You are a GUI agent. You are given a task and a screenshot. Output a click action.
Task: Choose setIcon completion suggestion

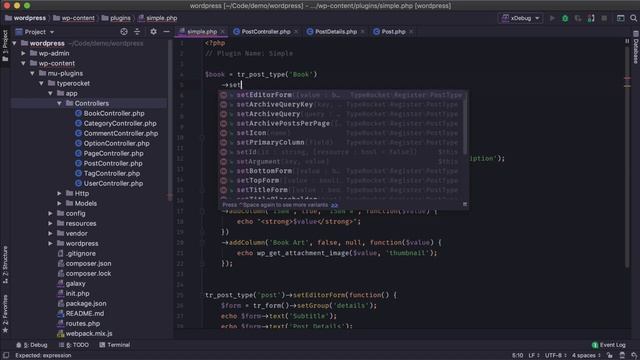coord(342,133)
